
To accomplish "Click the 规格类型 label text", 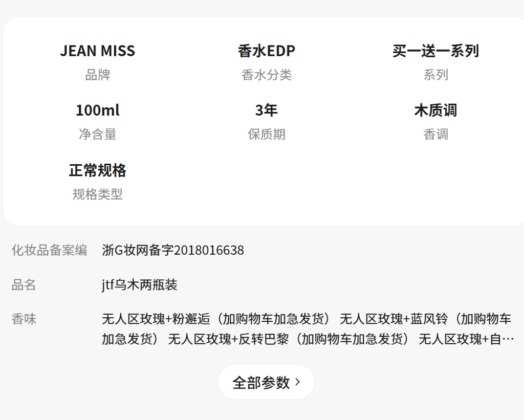I will coord(97,194).
